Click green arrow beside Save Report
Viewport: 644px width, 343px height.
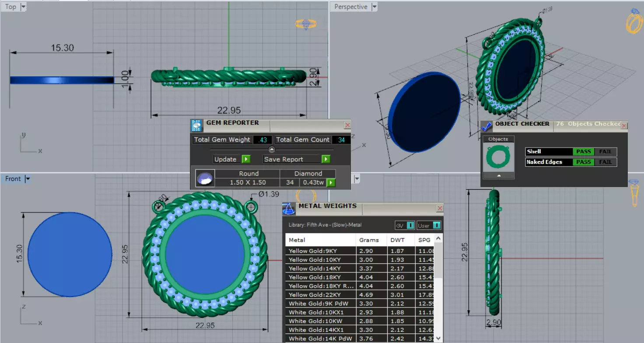point(325,159)
